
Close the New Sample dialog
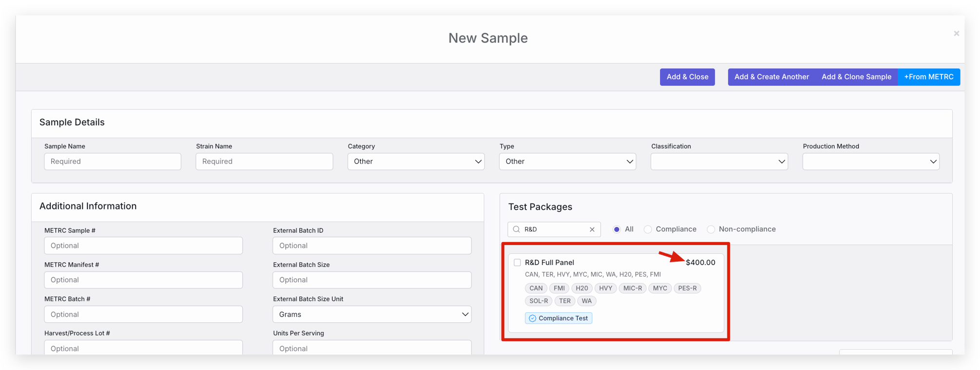(x=956, y=33)
